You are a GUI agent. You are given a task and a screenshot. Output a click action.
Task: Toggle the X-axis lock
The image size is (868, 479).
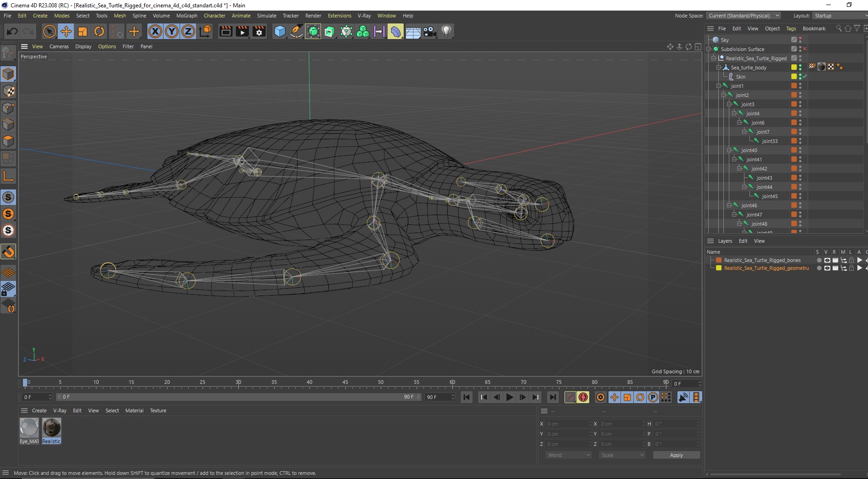click(155, 31)
